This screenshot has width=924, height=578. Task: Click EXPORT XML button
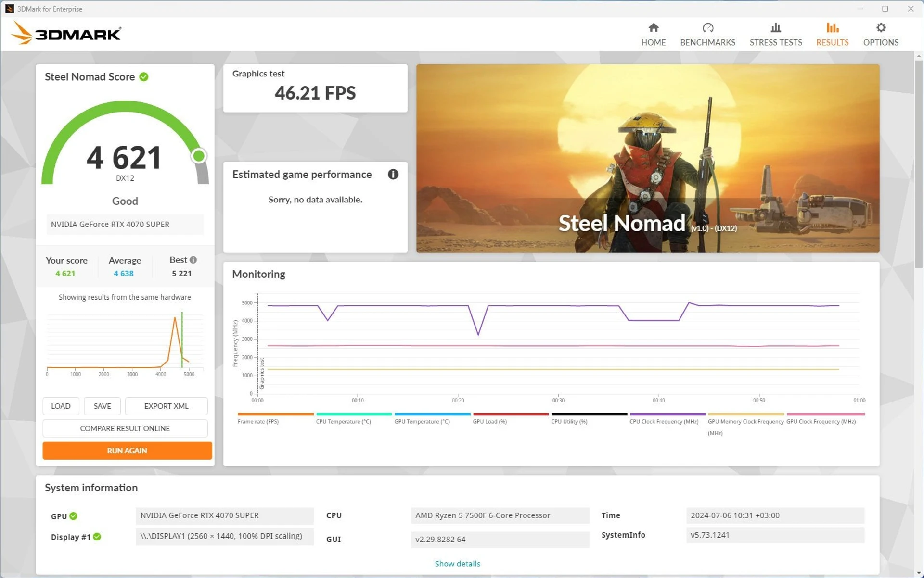coord(166,406)
